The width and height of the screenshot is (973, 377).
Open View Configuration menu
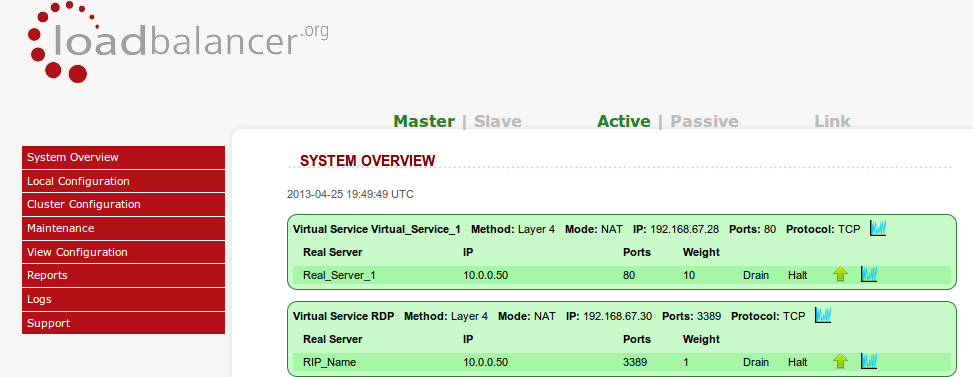[123, 252]
